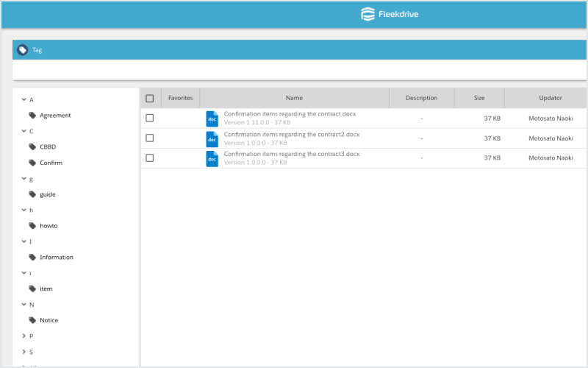
Task: Click Motosato Naoki in contract.docx row
Action: (x=551, y=118)
